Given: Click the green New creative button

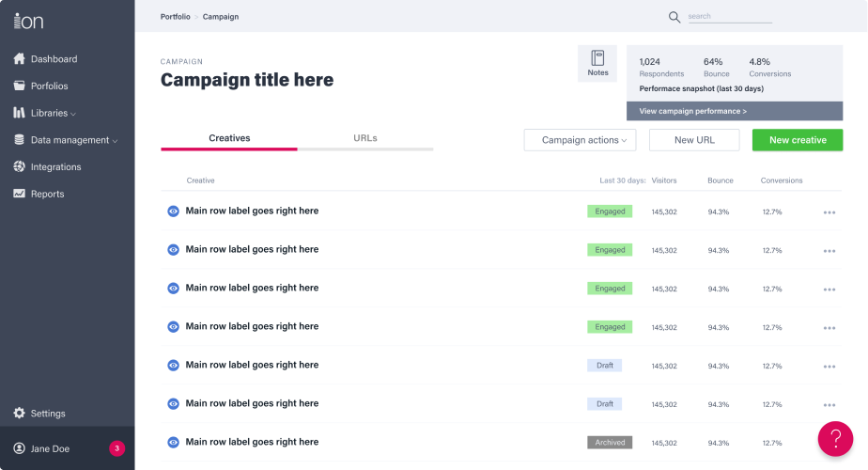Looking at the screenshot, I should 798,140.
